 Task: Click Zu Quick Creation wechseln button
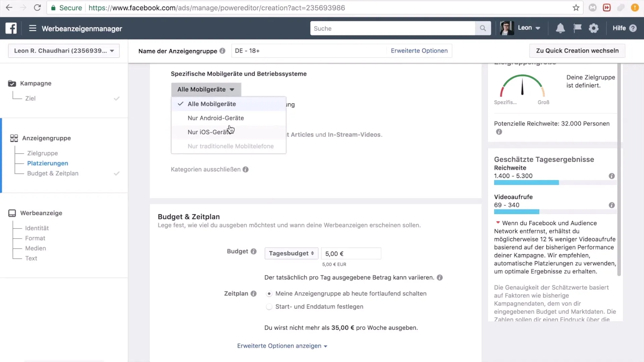[x=577, y=51]
